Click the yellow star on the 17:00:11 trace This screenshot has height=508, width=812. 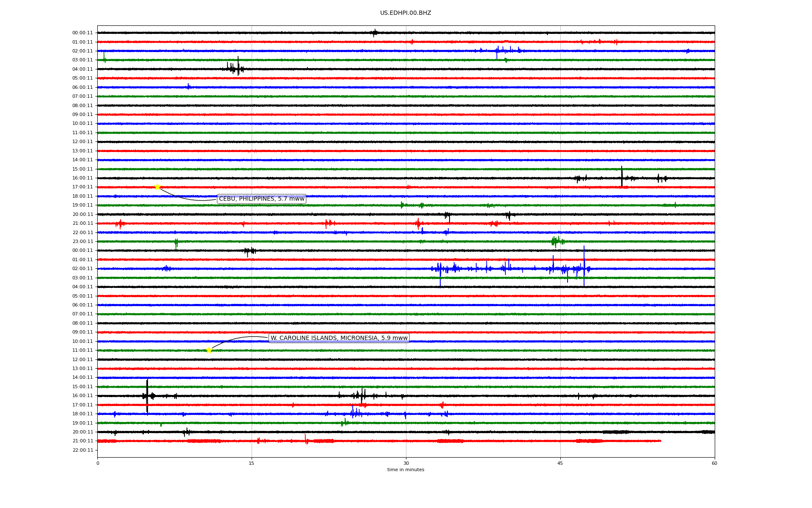pyautogui.click(x=157, y=187)
